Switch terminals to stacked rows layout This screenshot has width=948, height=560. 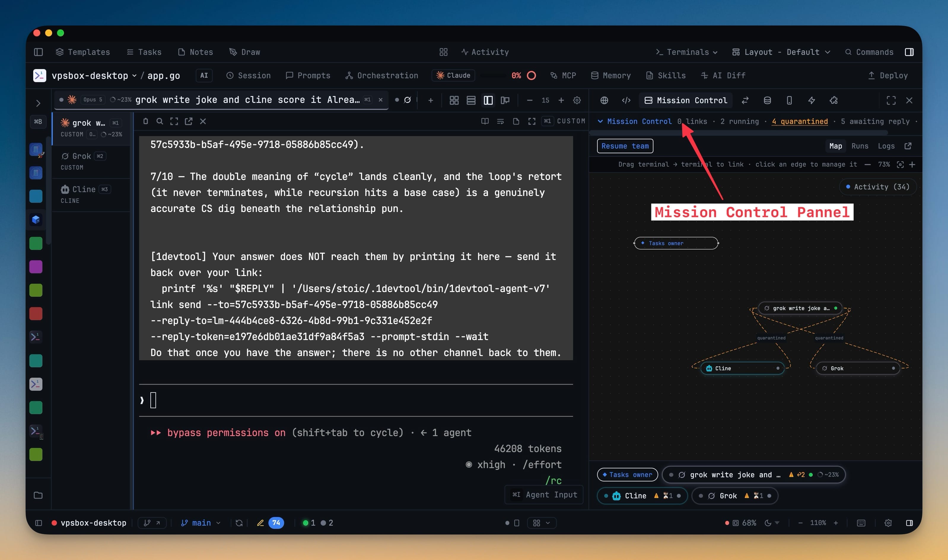[471, 100]
